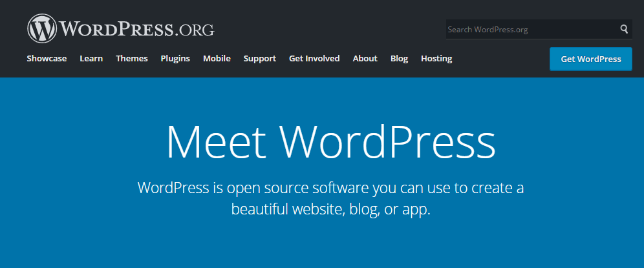644x268 pixels.
Task: Open the Showcase menu item
Action: [x=47, y=59]
